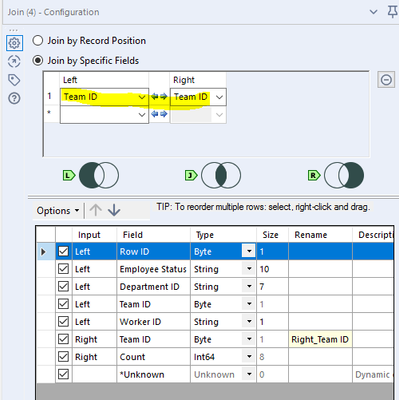Open the Configuration gear tab icon
Image resolution: width=399 pixels, height=400 pixels.
click(x=14, y=43)
